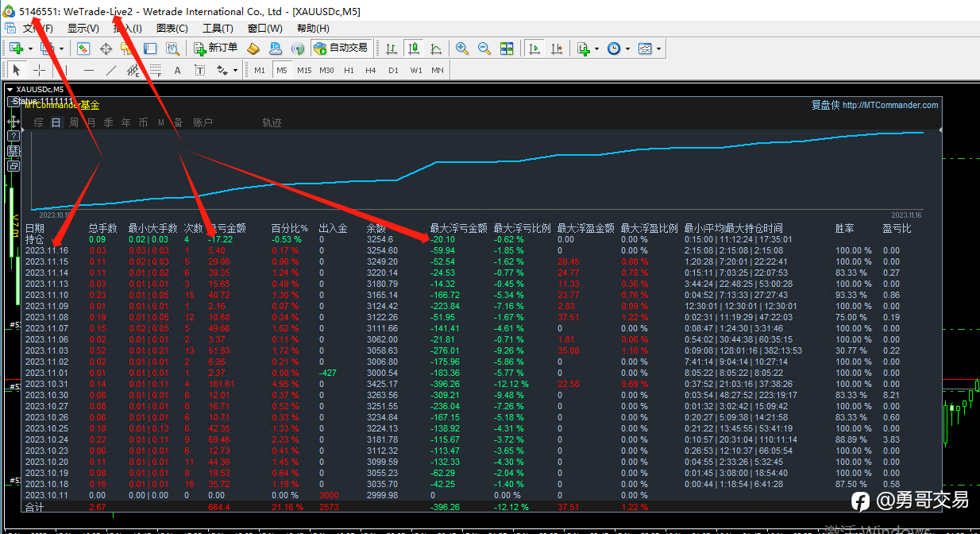Expand the periods clock dropdown arrow

coord(627,48)
